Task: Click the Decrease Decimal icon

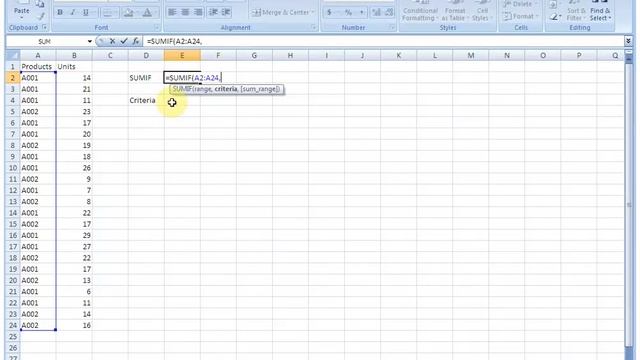Action: pos(389,13)
